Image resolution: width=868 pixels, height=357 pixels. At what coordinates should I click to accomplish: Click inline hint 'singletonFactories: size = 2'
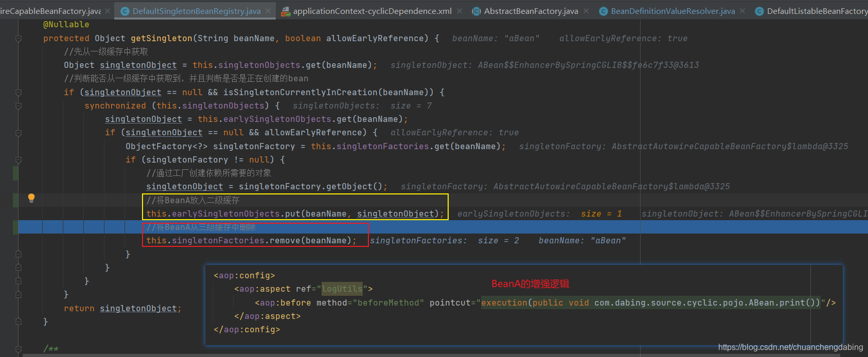pyautogui.click(x=445, y=241)
